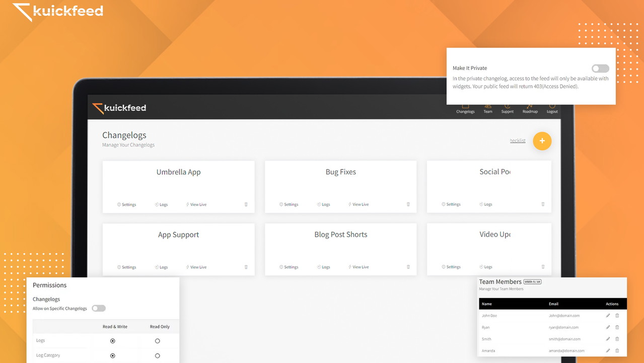View Logs for App Support
This screenshot has width=644, height=363.
pos(162,267)
